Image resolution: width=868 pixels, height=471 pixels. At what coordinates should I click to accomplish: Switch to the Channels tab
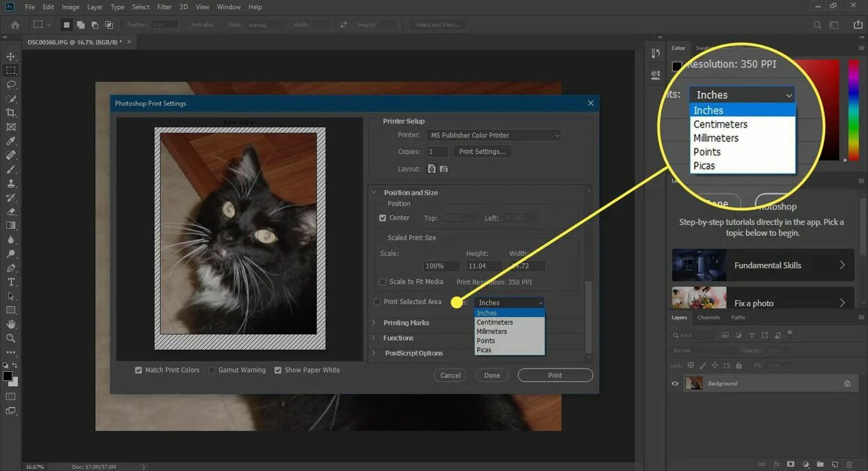(x=709, y=318)
